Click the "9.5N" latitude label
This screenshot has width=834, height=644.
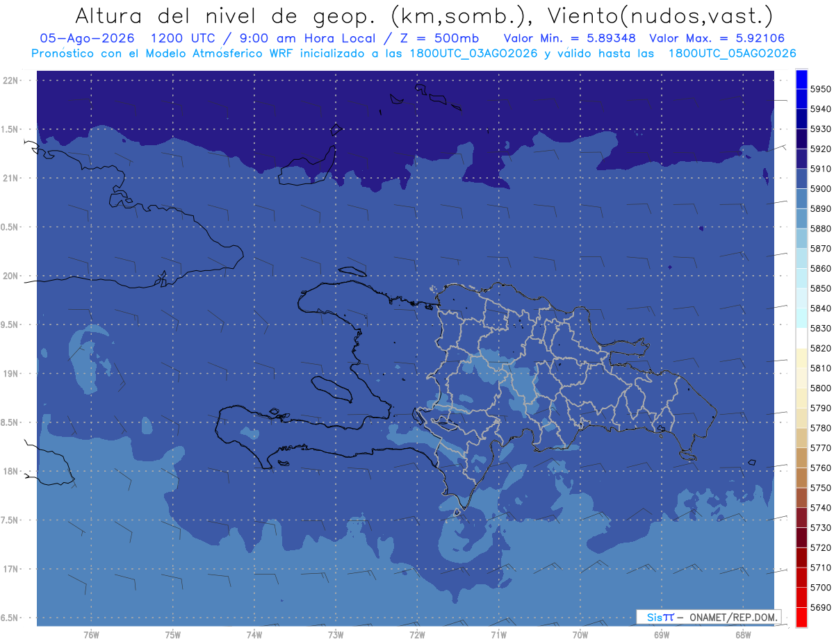9,324
